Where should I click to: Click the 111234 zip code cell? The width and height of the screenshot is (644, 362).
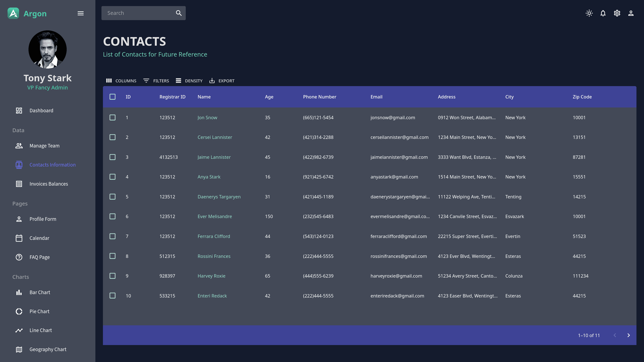pyautogui.click(x=580, y=276)
